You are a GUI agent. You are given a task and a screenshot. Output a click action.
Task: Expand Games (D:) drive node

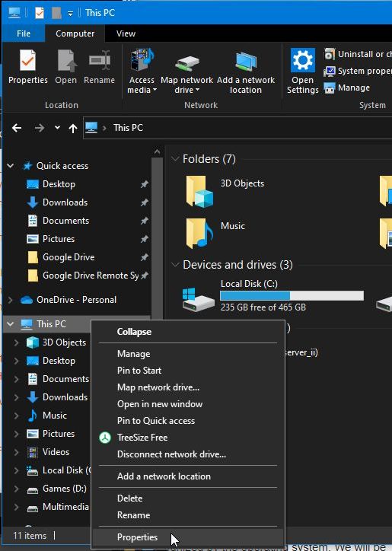click(17, 489)
